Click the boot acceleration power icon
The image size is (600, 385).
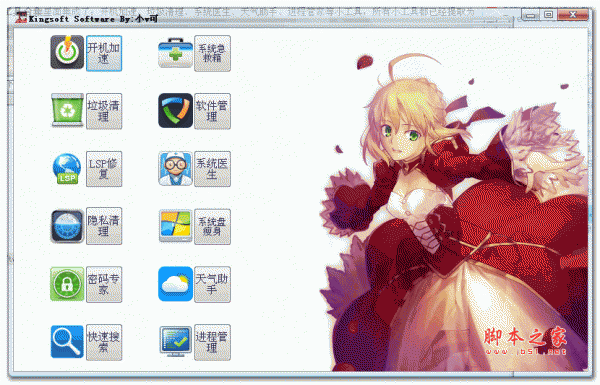67,52
